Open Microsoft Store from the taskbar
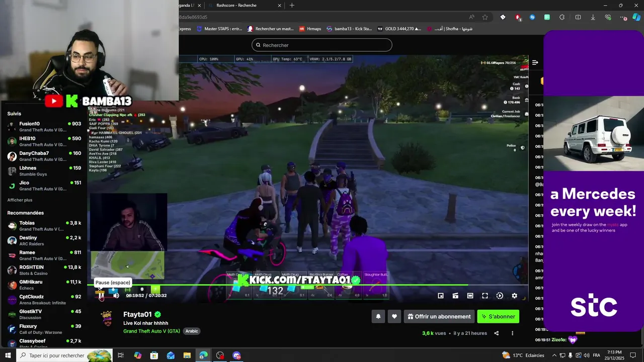This screenshot has height=362, width=644. pos(154,355)
